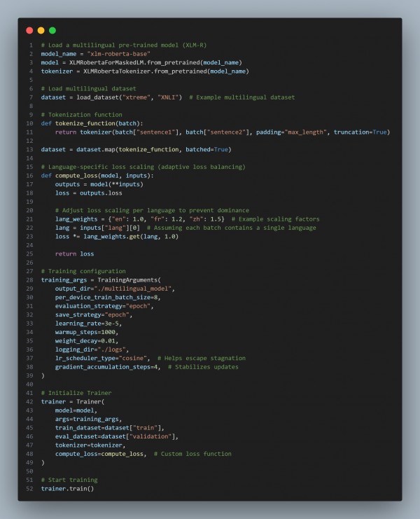Click per_device_train_batch_size=8
This screenshot has height=519, width=420.
pos(106,297)
